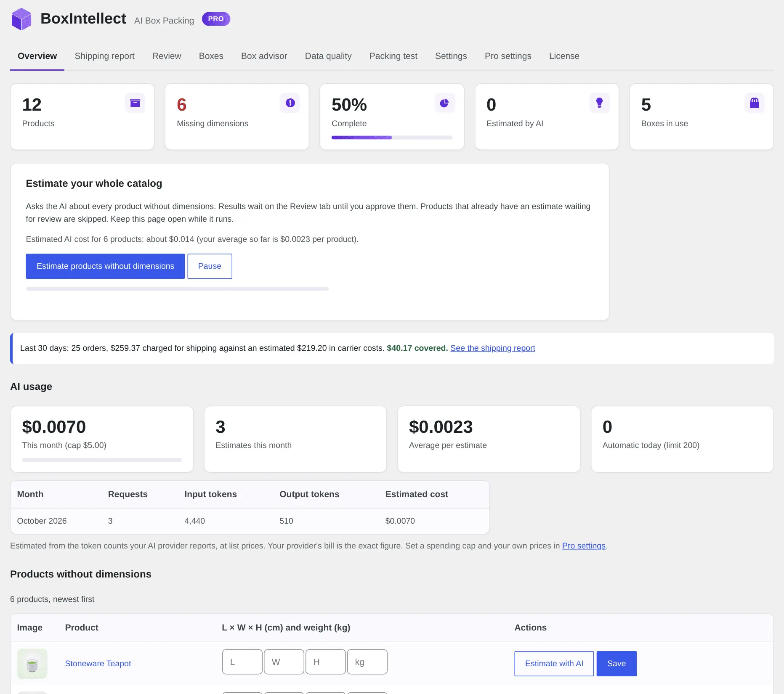The image size is (784, 694).
Task: Click the pie chart icon on Complete card
Action: pos(445,103)
